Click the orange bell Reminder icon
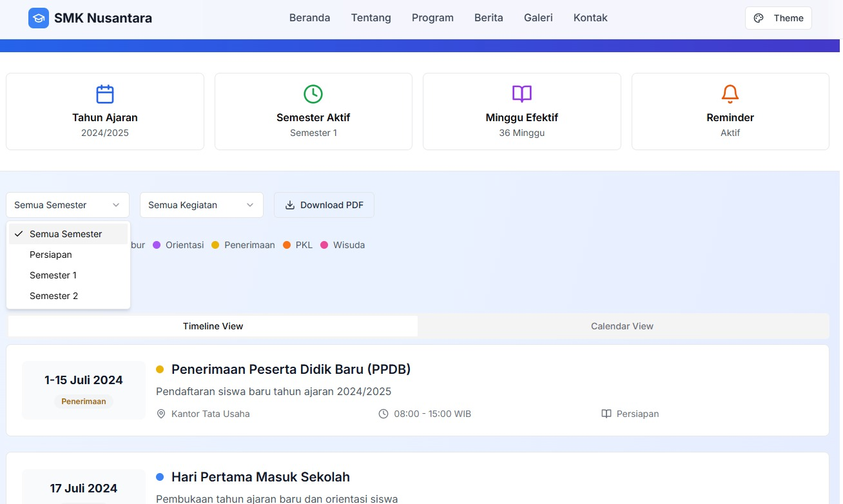The width and height of the screenshot is (843, 504). pyautogui.click(x=730, y=94)
